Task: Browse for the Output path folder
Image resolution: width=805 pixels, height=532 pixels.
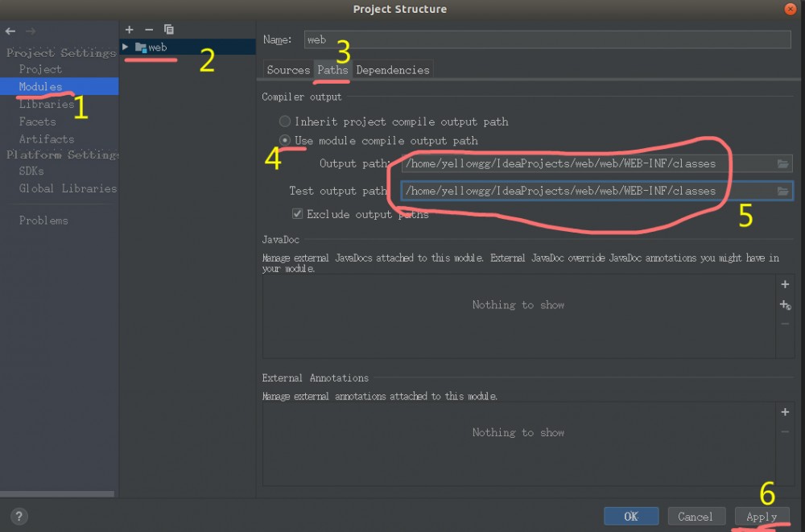Action: [x=783, y=163]
